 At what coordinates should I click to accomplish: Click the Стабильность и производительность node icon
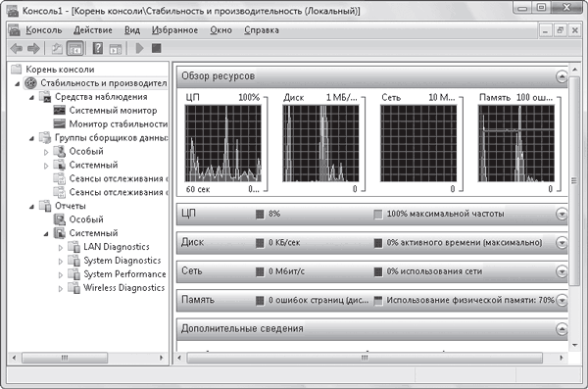[30, 83]
